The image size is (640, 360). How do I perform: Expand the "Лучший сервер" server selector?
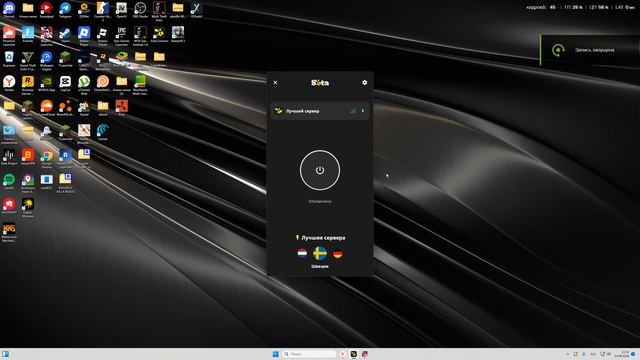tap(320, 111)
